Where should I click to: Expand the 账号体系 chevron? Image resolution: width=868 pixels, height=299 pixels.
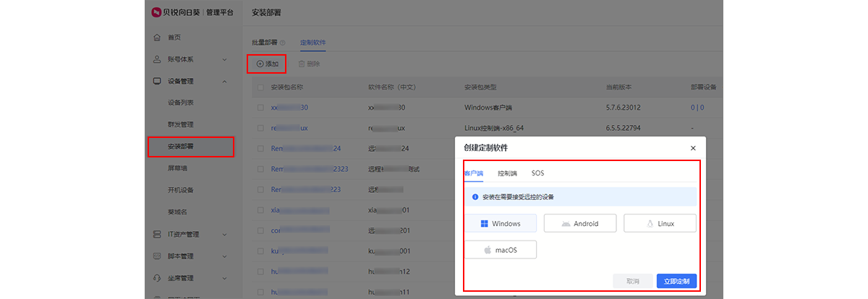point(224,59)
